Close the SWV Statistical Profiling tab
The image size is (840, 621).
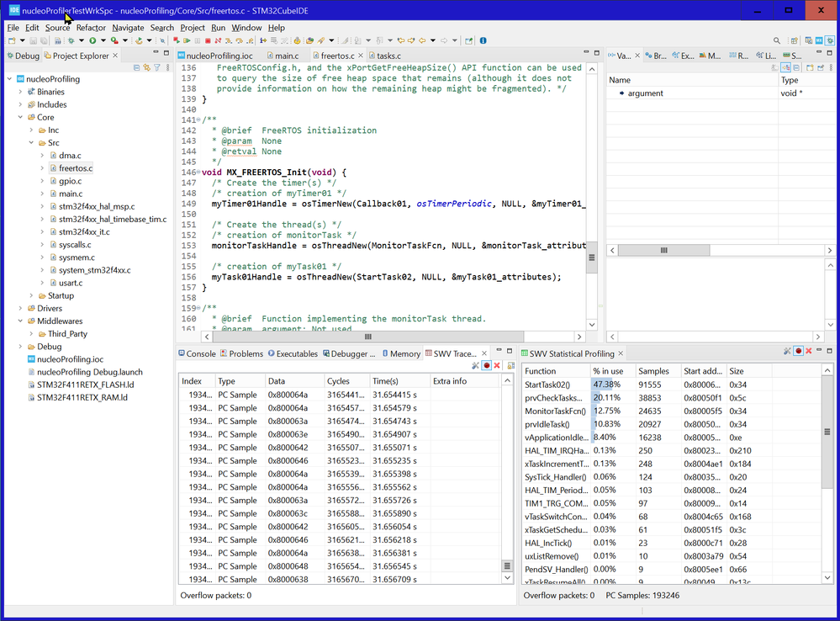pos(621,353)
